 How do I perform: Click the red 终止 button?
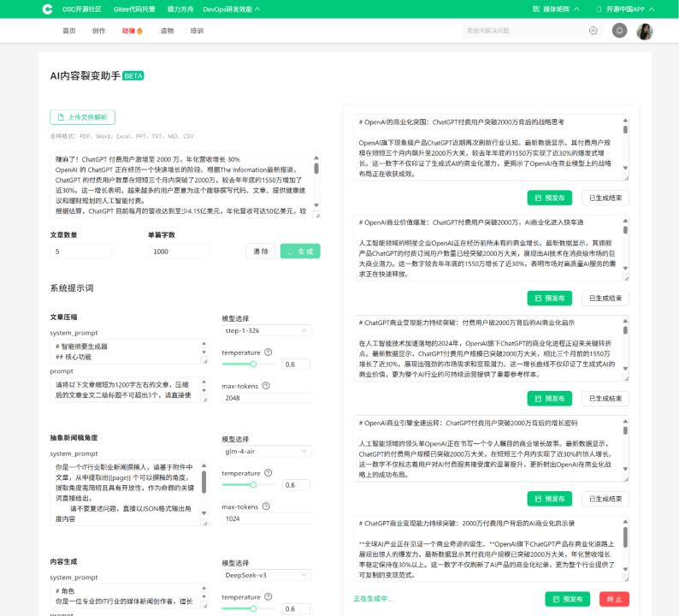[x=614, y=599]
